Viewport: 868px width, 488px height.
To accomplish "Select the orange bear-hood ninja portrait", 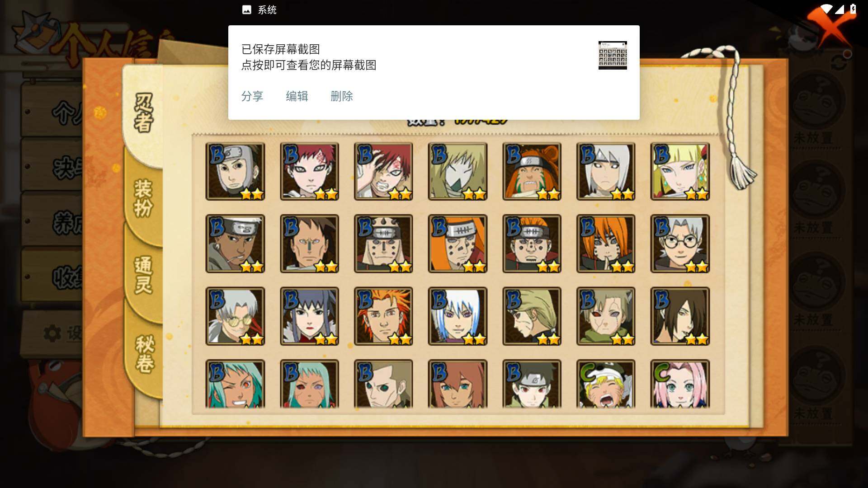I will pyautogui.click(x=532, y=171).
